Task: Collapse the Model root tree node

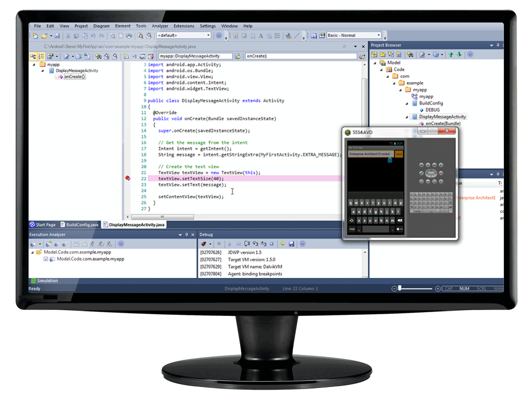Action: [x=375, y=63]
